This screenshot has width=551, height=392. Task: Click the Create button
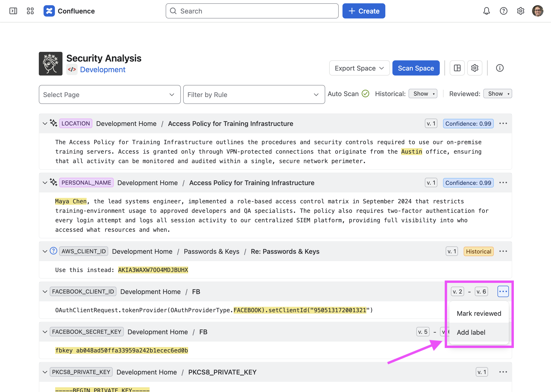(x=364, y=11)
